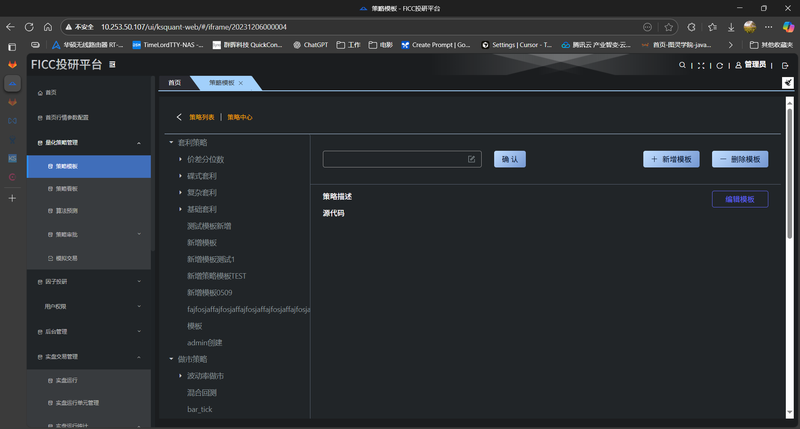Expand the 因子投研 sidebar menu

tap(138, 282)
